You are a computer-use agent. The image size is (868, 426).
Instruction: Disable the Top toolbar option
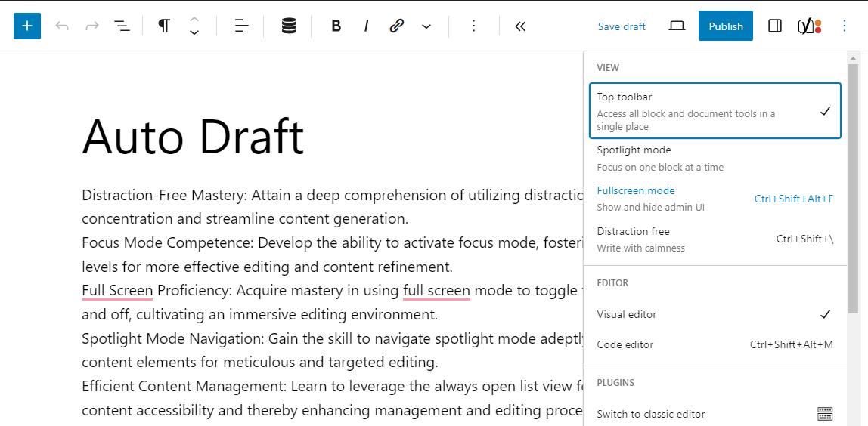pyautogui.click(x=715, y=111)
